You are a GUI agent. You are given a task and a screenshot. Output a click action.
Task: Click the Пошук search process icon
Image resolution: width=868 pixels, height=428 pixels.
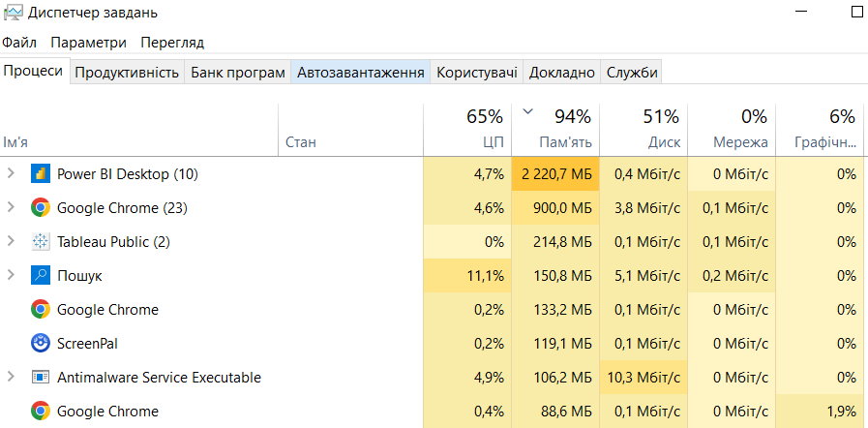(x=40, y=276)
